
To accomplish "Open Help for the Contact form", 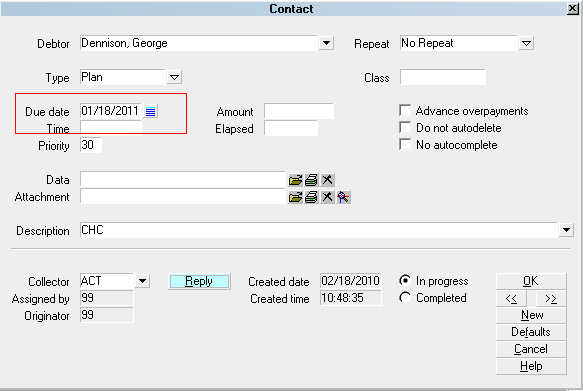I will click(531, 366).
